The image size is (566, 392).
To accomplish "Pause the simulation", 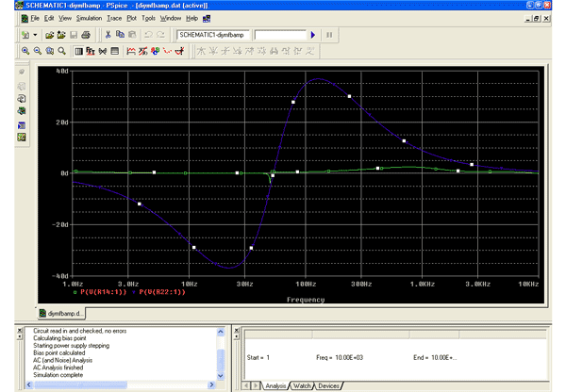I will (329, 35).
